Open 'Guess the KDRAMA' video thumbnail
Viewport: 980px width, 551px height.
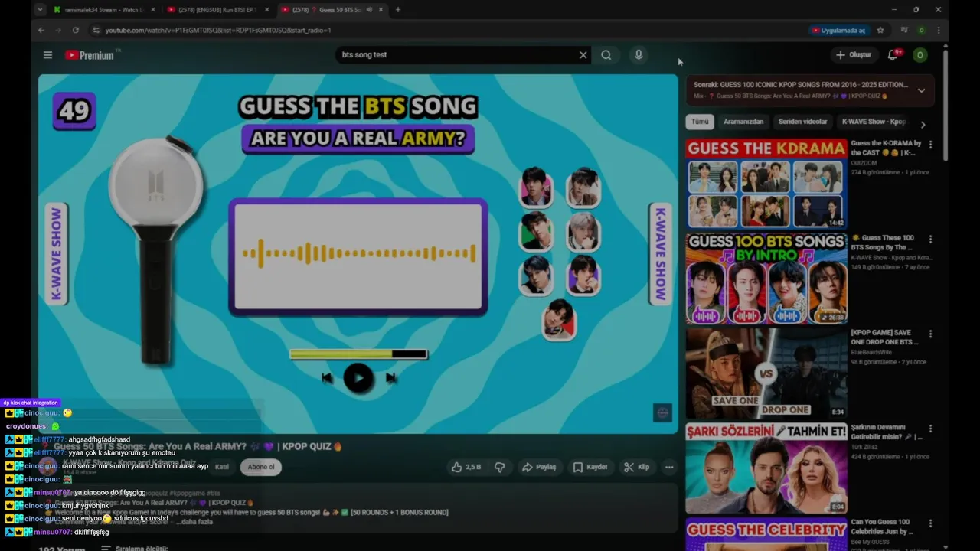click(x=766, y=184)
